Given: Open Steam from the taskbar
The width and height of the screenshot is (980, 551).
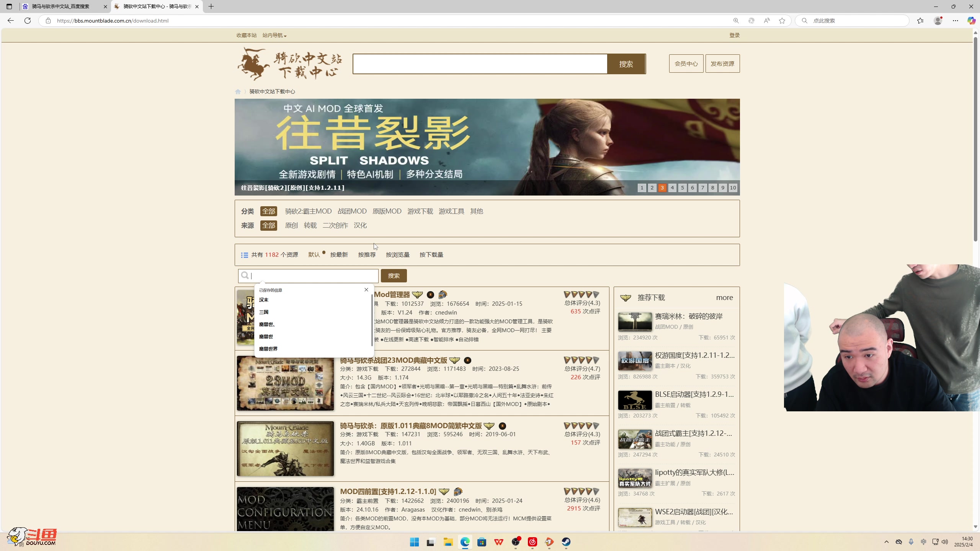Looking at the screenshot, I should (566, 542).
